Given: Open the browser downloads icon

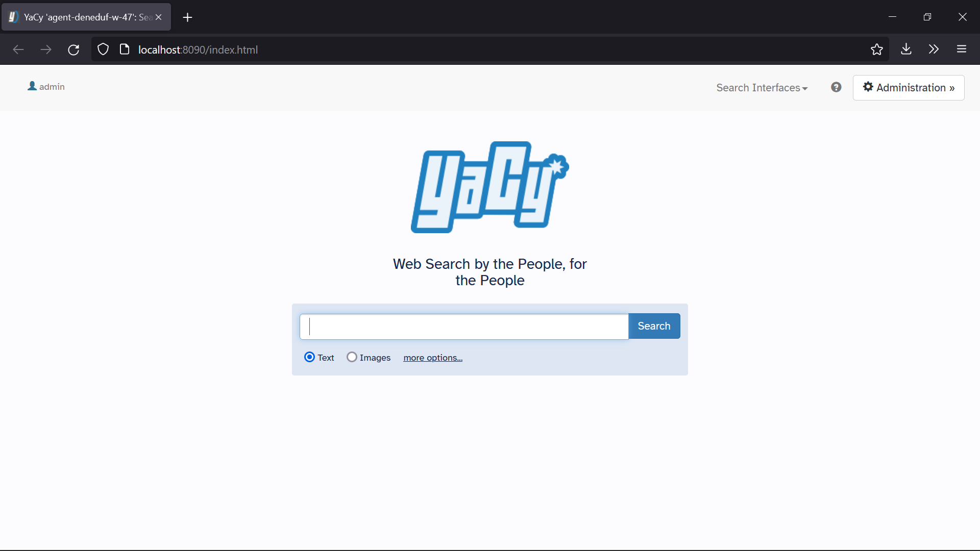Looking at the screenshot, I should click(906, 49).
